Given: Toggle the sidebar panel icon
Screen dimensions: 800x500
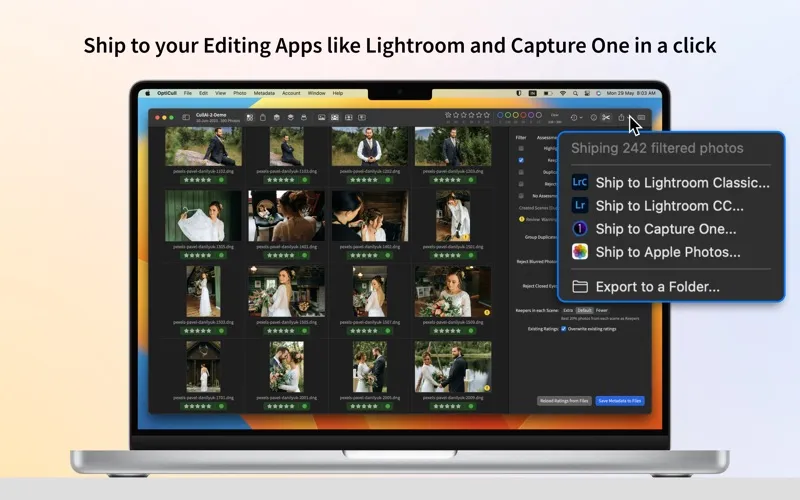Looking at the screenshot, I should 186,117.
